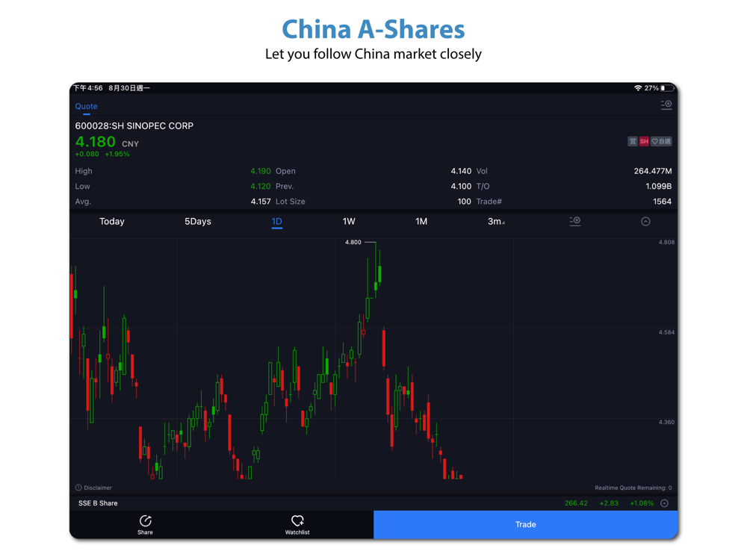Screen dimensions: 747x560
Task: Click the blue Trade button
Action: [x=525, y=524]
